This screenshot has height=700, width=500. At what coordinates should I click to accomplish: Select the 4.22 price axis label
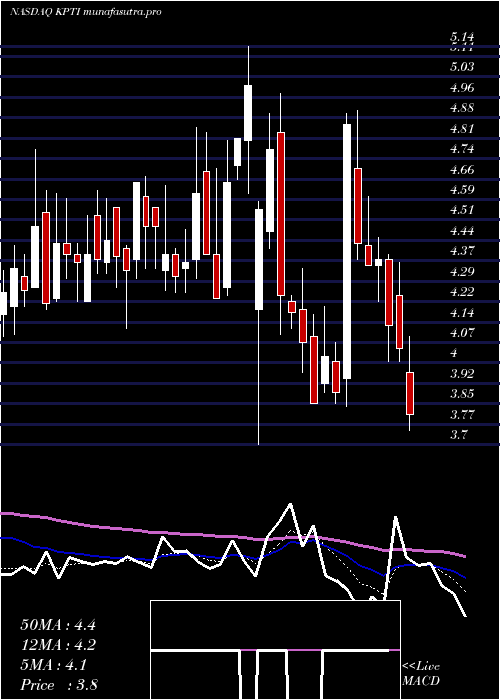tap(462, 292)
